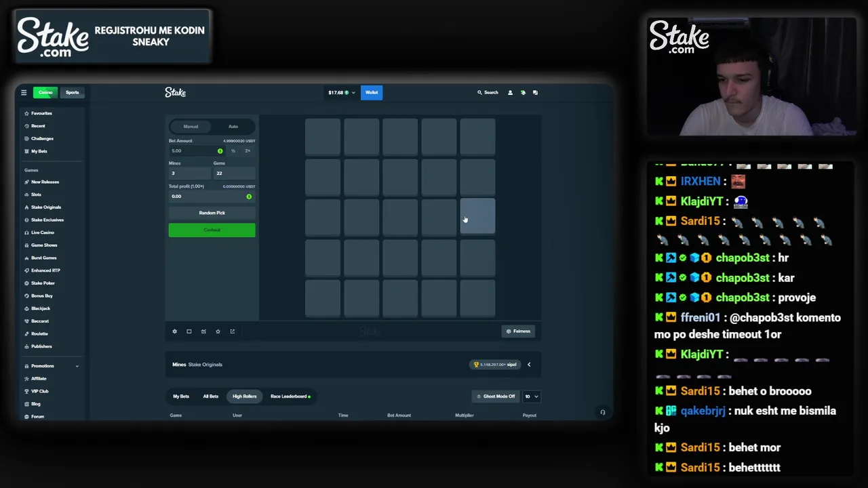Expand the Promotions section chevron
868x488 pixels.
[x=77, y=366]
